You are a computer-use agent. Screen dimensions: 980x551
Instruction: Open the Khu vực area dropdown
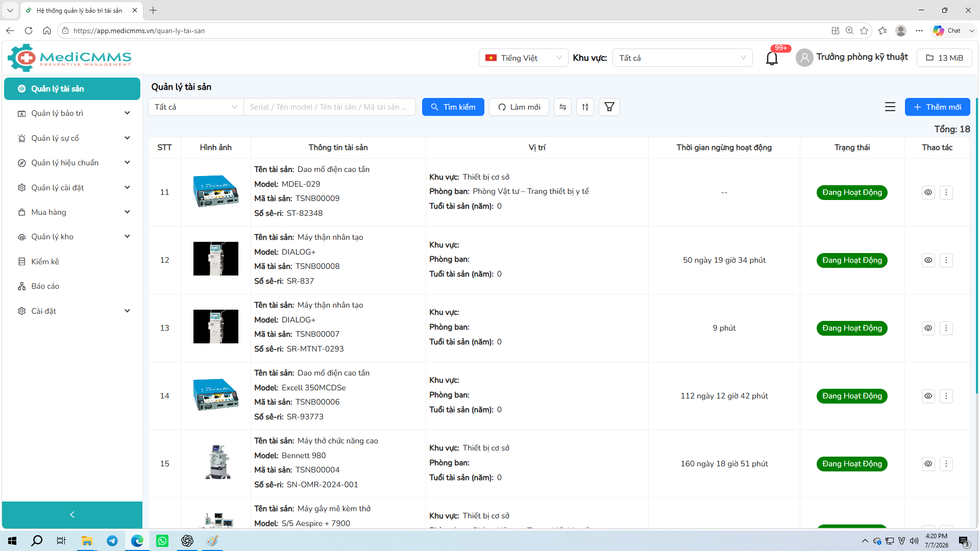[682, 58]
